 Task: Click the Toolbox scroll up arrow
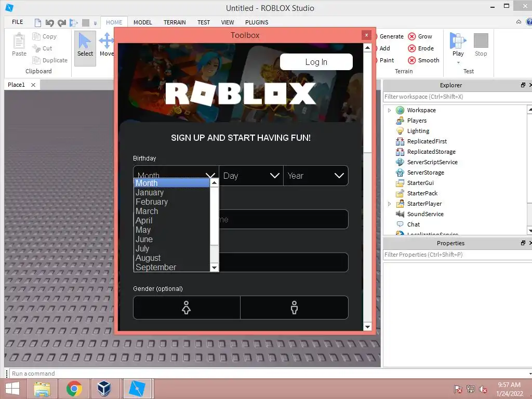point(367,48)
